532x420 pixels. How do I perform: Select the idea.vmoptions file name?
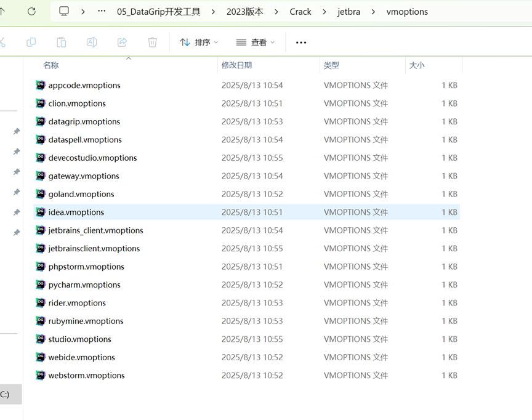[x=76, y=212]
